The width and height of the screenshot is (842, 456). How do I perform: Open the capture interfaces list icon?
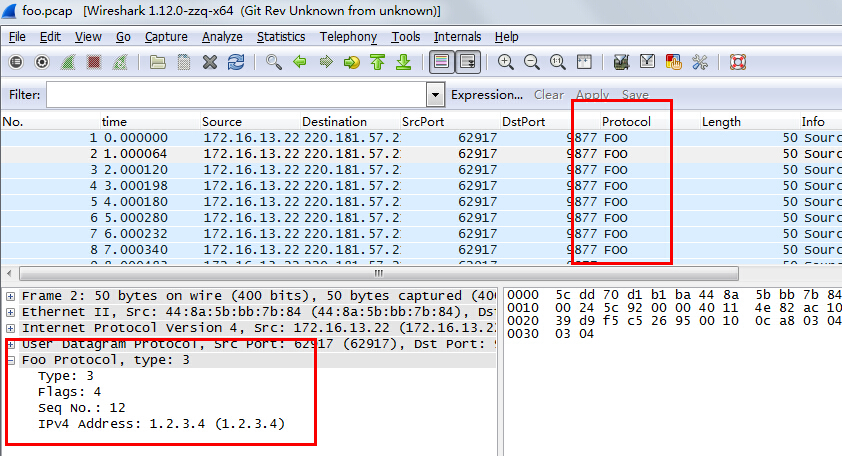pos(16,62)
